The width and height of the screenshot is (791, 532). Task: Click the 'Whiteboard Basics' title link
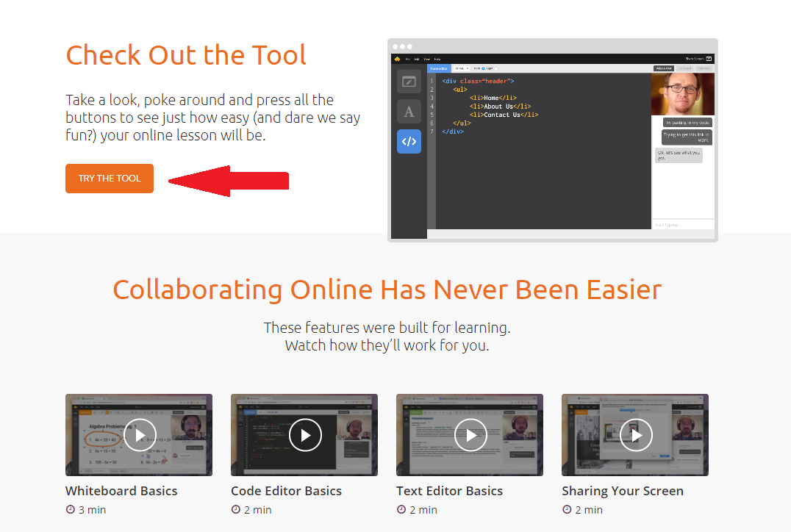[121, 491]
